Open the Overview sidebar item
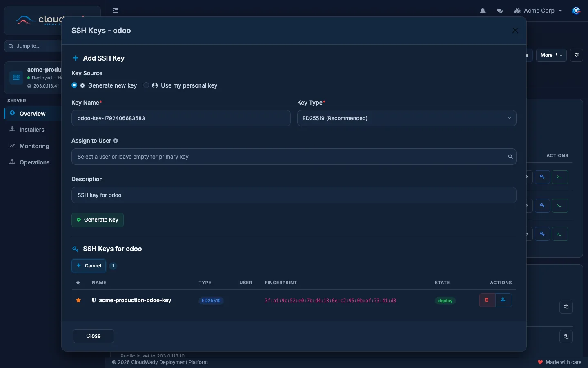Screen dimensions: 588x368 click(x=33, y=113)
